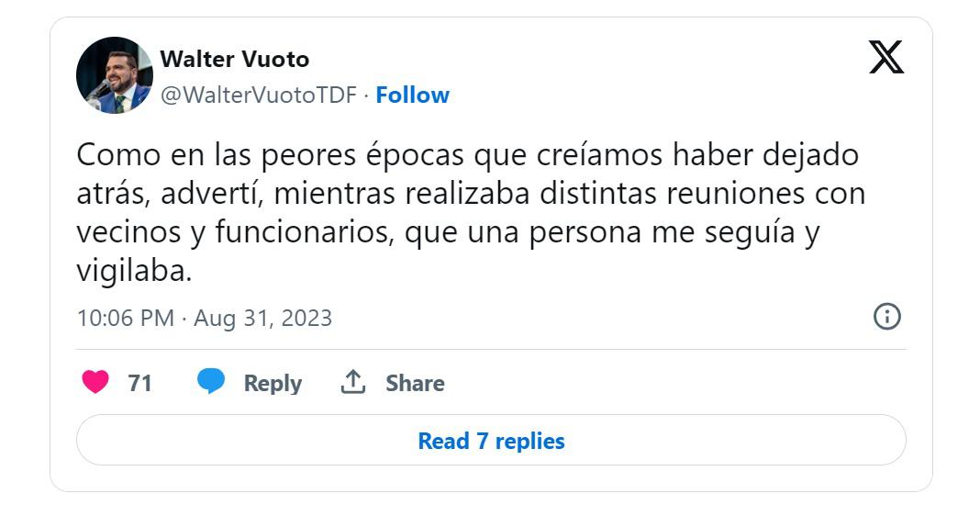Follow Walter Vuoto
980x516 pixels.
413,95
